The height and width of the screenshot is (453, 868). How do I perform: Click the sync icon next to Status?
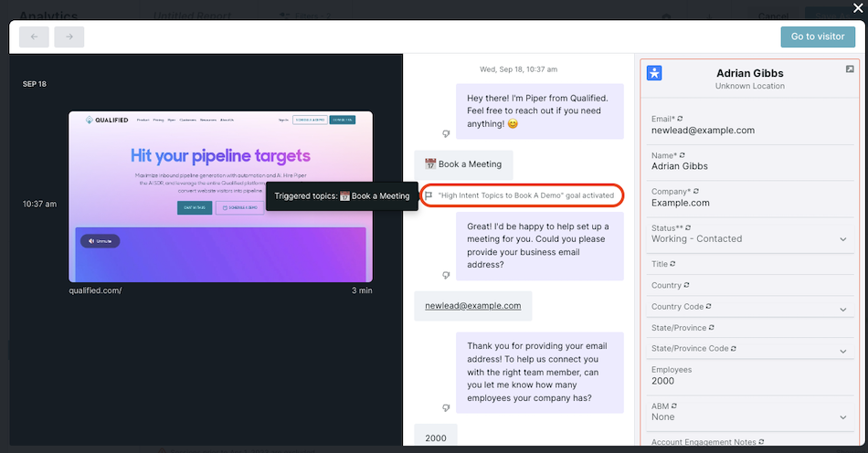coord(687,228)
